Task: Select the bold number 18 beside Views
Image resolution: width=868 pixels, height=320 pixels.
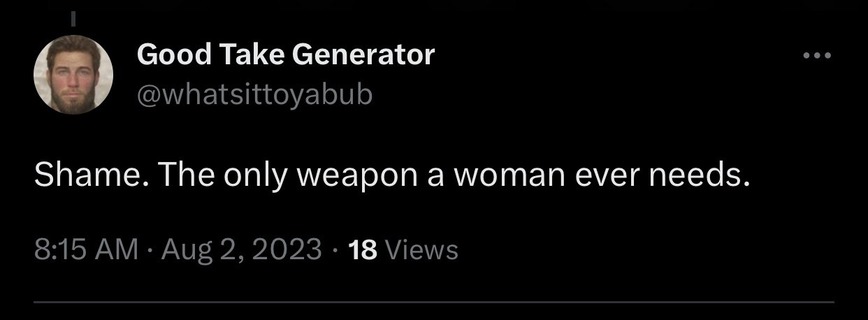Action: [x=362, y=249]
